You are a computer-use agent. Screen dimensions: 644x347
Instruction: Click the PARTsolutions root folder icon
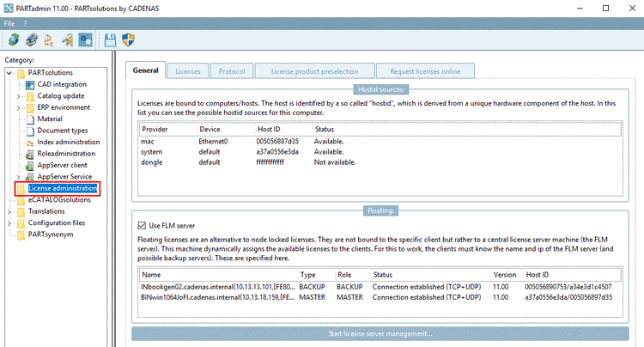(21, 73)
